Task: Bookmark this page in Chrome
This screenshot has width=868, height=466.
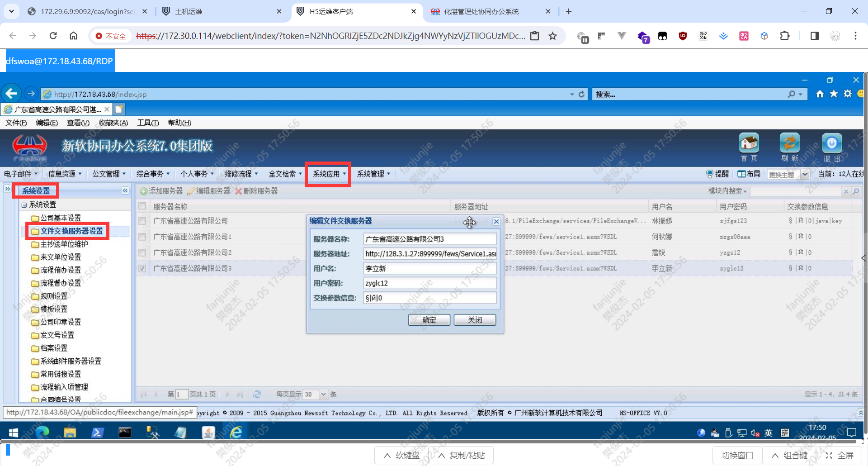Action: tap(552, 36)
